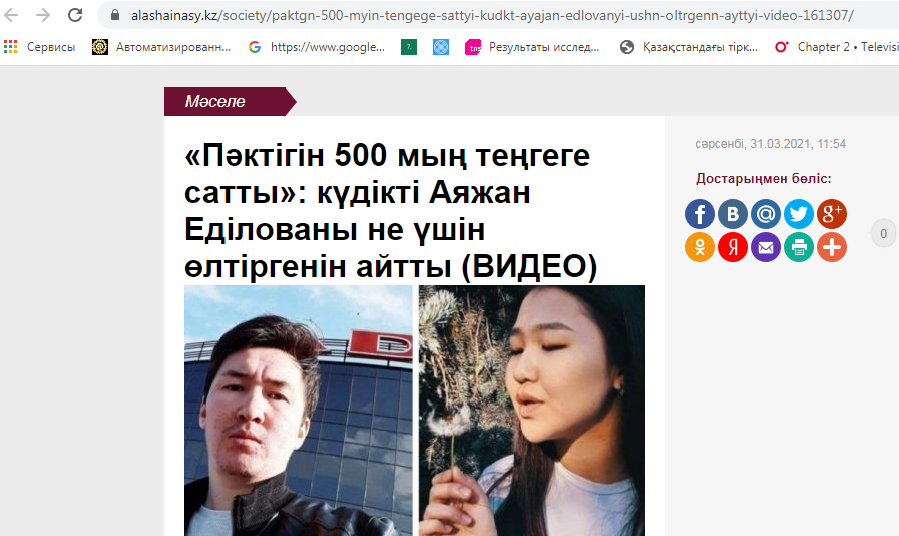Open more sharing options plus icon
Image resolution: width=899 pixels, height=536 pixels.
click(832, 247)
